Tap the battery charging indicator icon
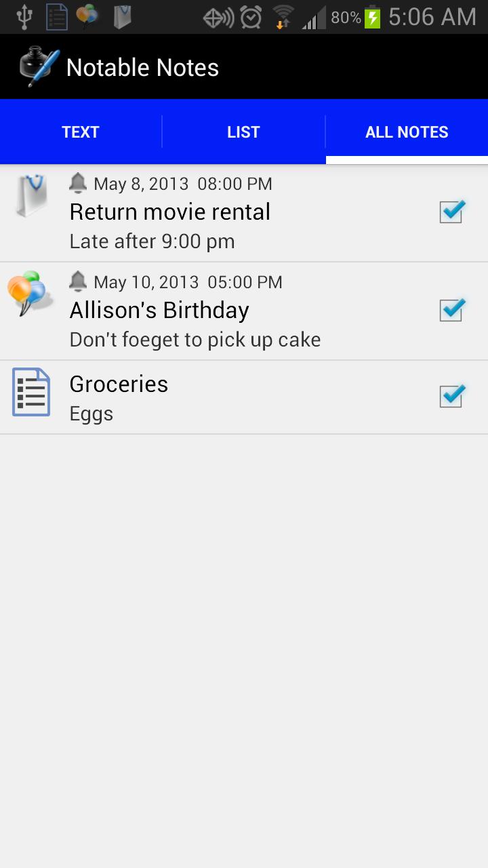The image size is (488, 868). (372, 17)
